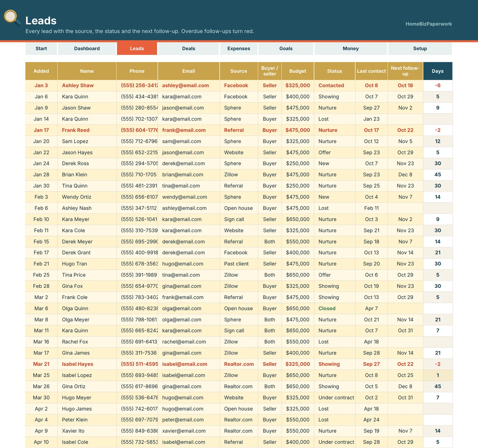Click the Email column header
The height and width of the screenshot is (448, 478).
pos(189,71)
